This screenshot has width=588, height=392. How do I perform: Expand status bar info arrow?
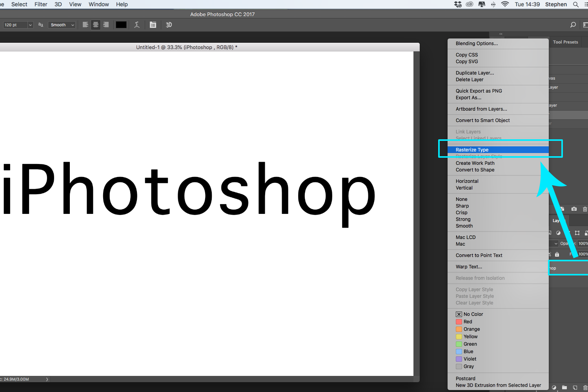coord(47,379)
